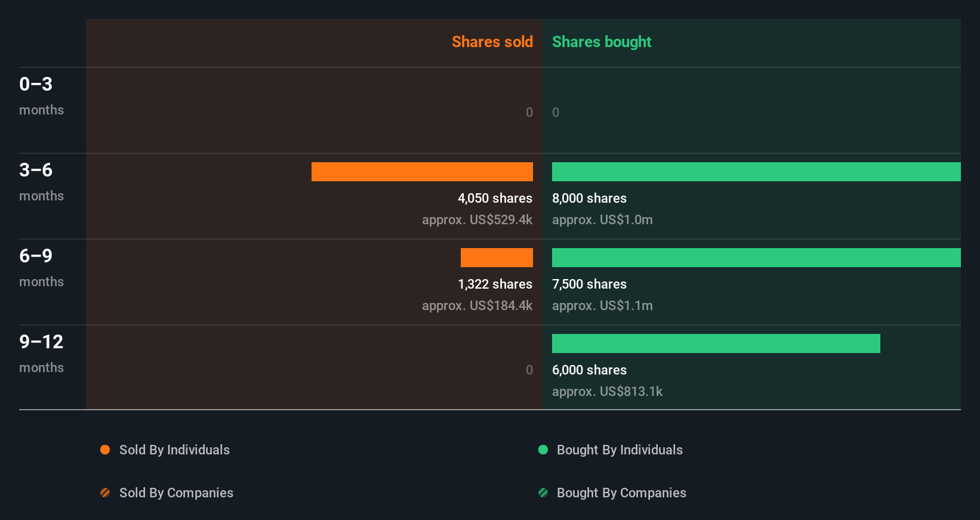Click the green 7,500 shares bought bar
Viewport: 980px width, 520px height.
coord(756,258)
